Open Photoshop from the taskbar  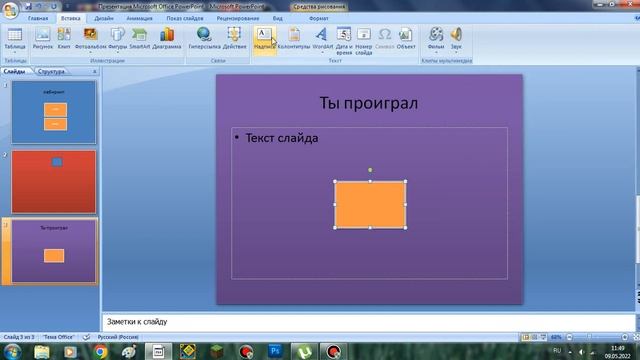(x=275, y=351)
